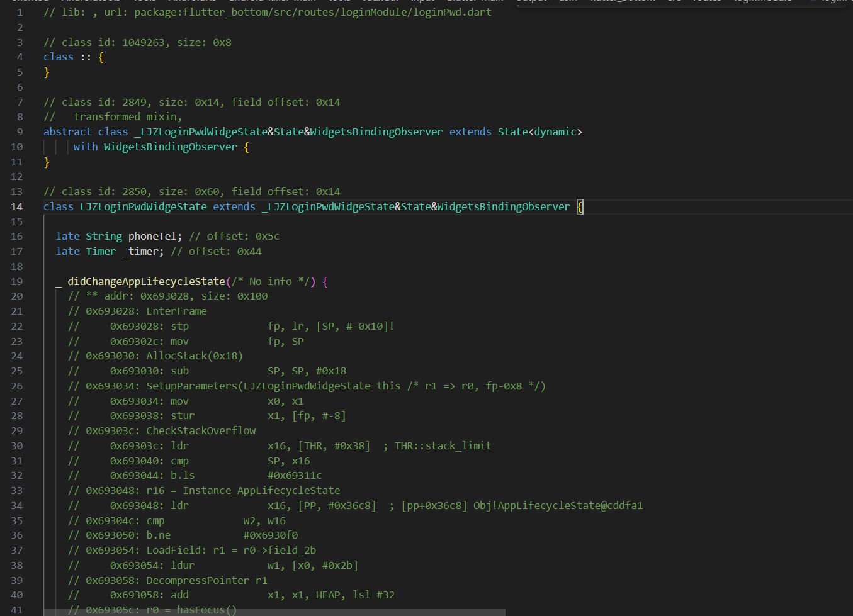Click the 'offset: 0x44' comment

[225, 251]
